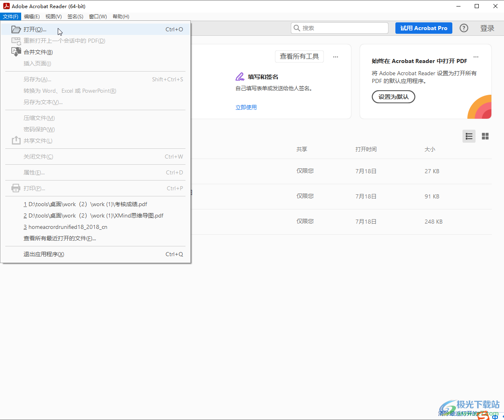Open the 签名(S) menu

click(75, 17)
